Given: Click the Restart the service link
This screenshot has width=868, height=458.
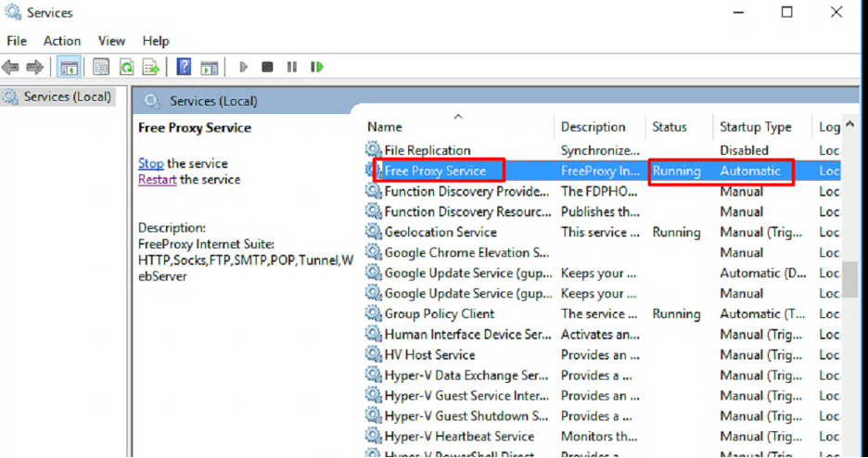Looking at the screenshot, I should (157, 180).
